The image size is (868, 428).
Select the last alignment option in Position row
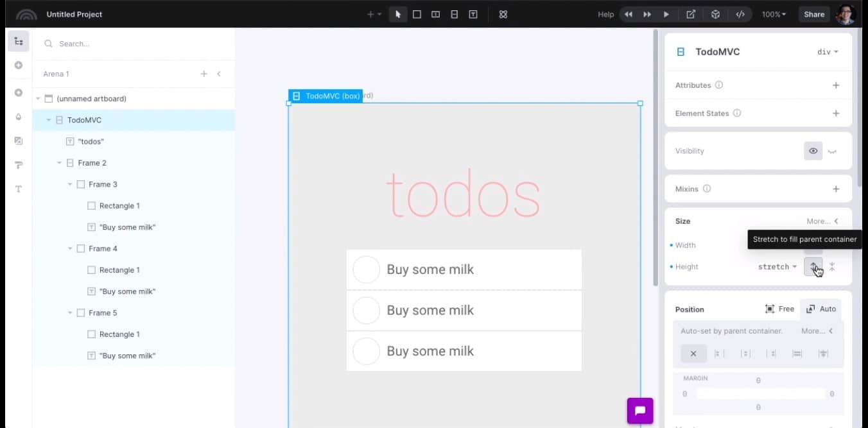coord(824,354)
